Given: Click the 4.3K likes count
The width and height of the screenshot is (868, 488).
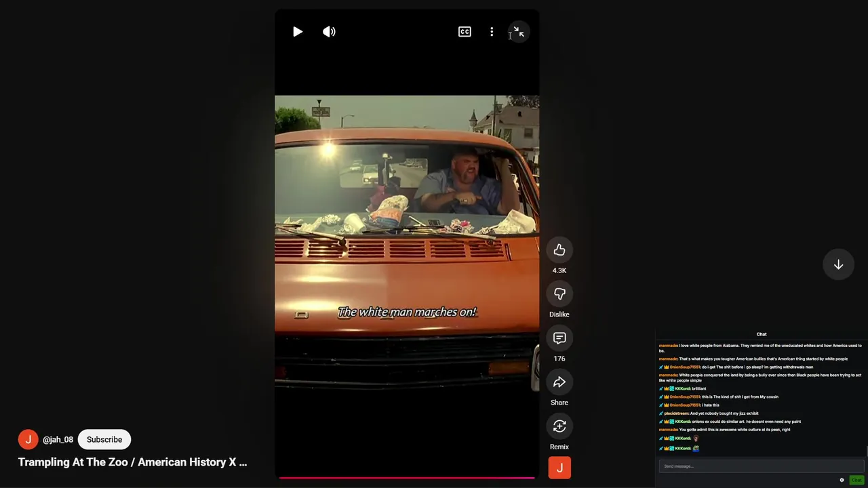Looking at the screenshot, I should [559, 270].
